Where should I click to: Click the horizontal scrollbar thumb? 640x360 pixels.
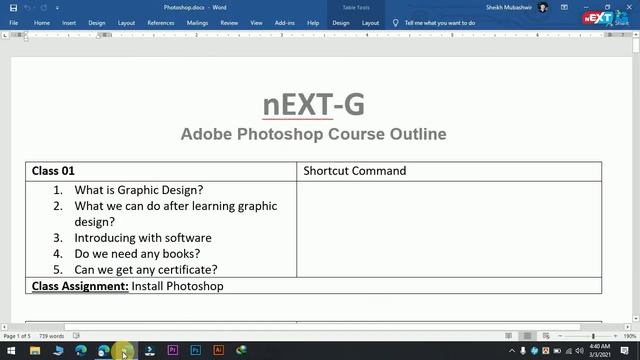tap(322, 327)
